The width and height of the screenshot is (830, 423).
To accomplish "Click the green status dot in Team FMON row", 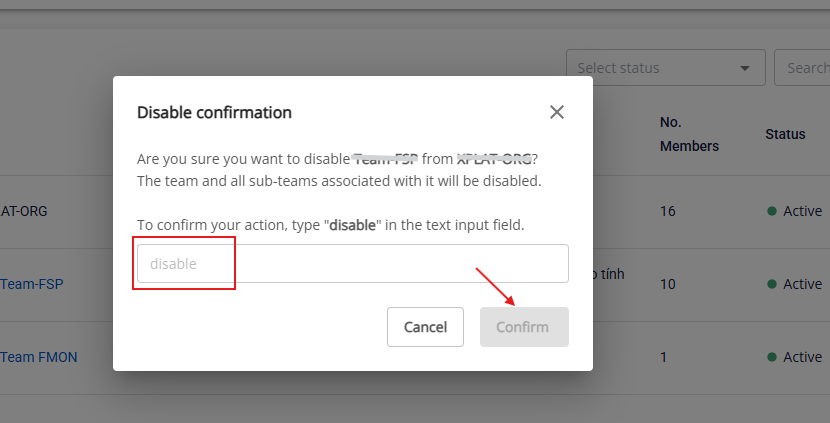I will pyautogui.click(x=771, y=357).
